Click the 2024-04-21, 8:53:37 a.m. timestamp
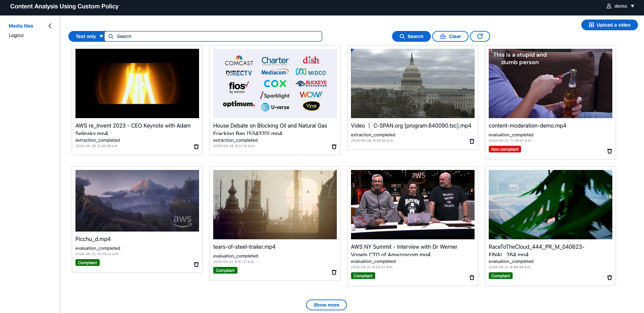This screenshot has height=313, width=644. 372,267
